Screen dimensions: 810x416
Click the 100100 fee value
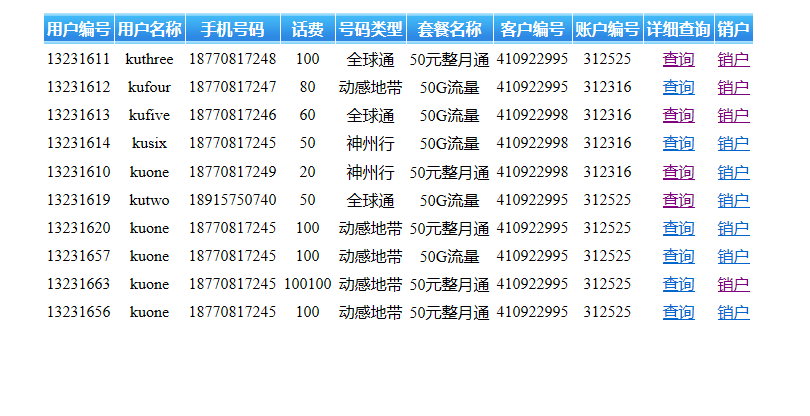(307, 283)
